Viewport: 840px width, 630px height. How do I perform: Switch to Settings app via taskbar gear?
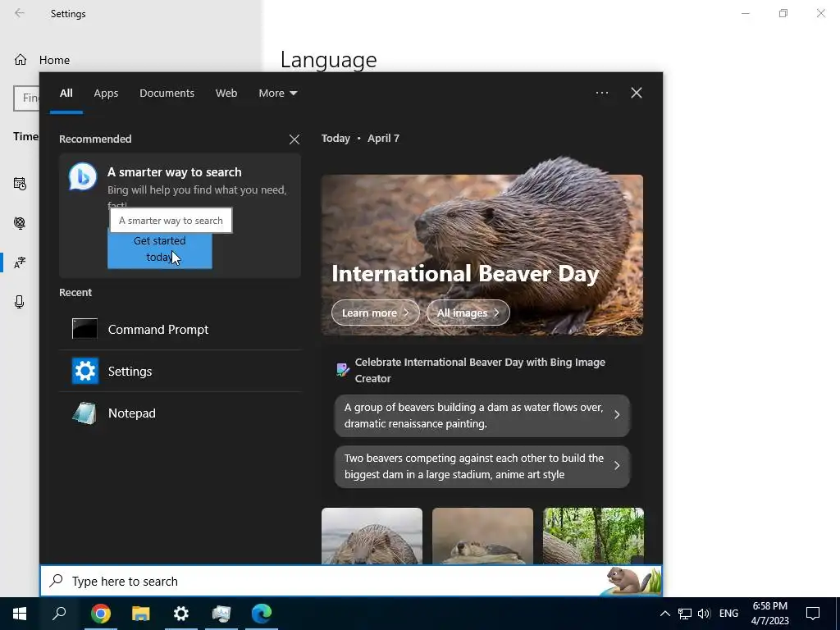pos(181,614)
